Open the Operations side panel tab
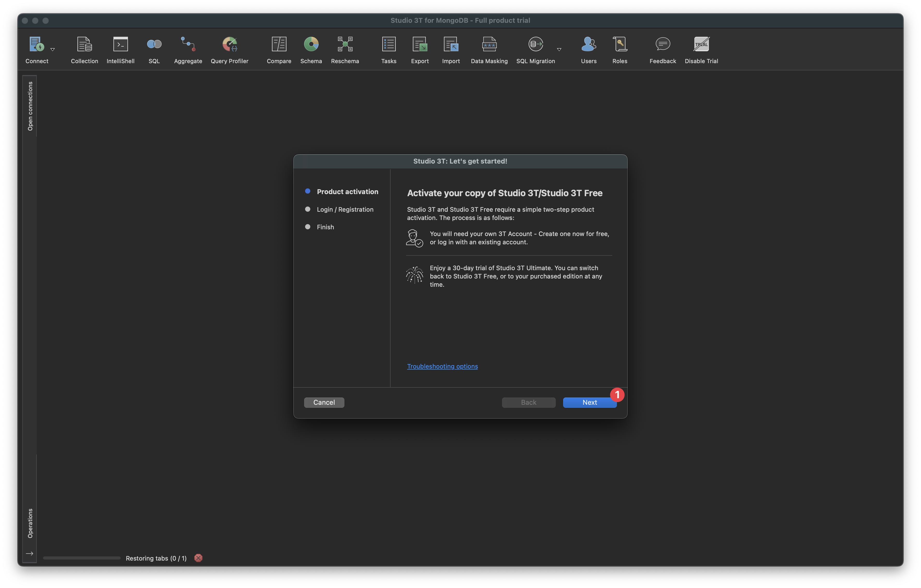The height and width of the screenshot is (588, 921). 30,523
